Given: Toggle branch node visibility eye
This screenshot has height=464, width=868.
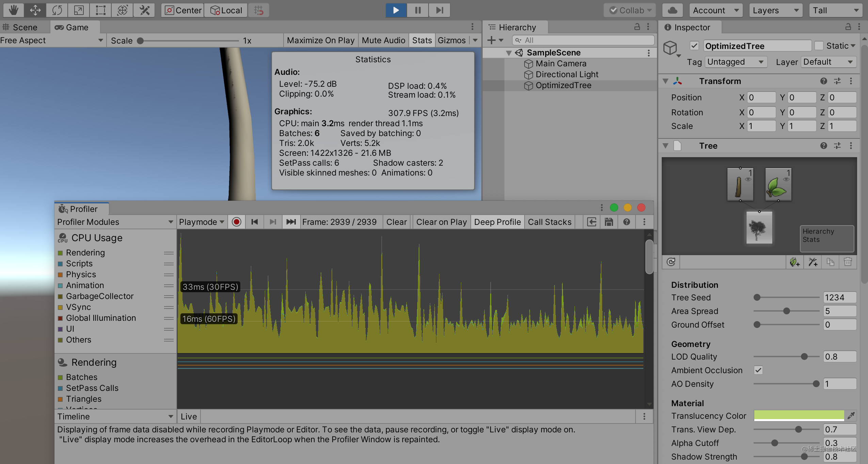Looking at the screenshot, I should (748, 180).
